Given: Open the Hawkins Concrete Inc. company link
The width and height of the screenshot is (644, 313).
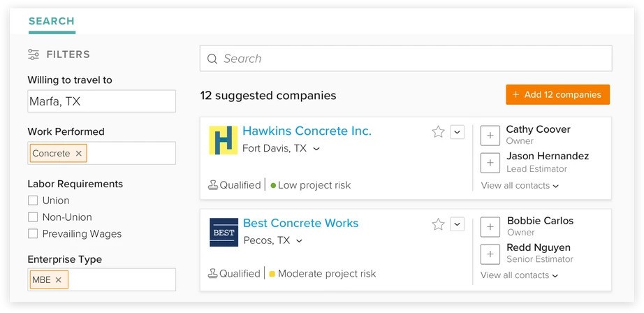Looking at the screenshot, I should [x=307, y=131].
